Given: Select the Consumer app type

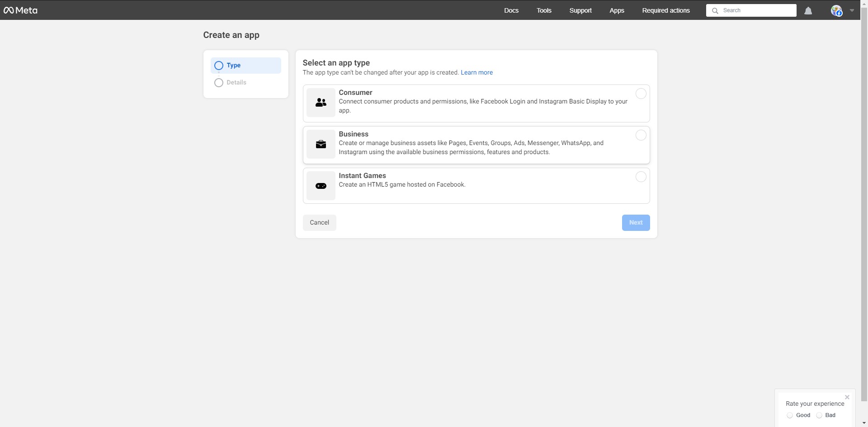Looking at the screenshot, I should click(x=641, y=94).
